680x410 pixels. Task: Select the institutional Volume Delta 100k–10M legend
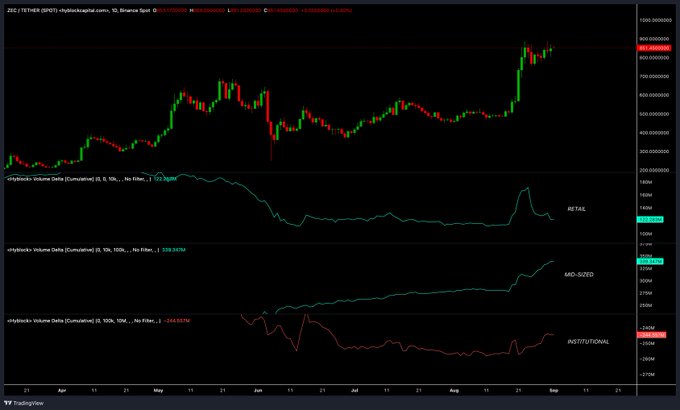[84, 321]
